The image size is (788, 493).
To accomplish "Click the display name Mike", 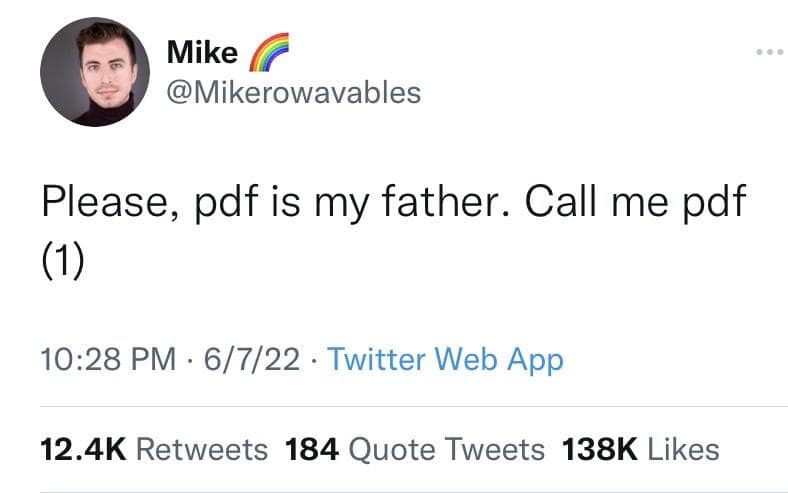I will 201,52.
